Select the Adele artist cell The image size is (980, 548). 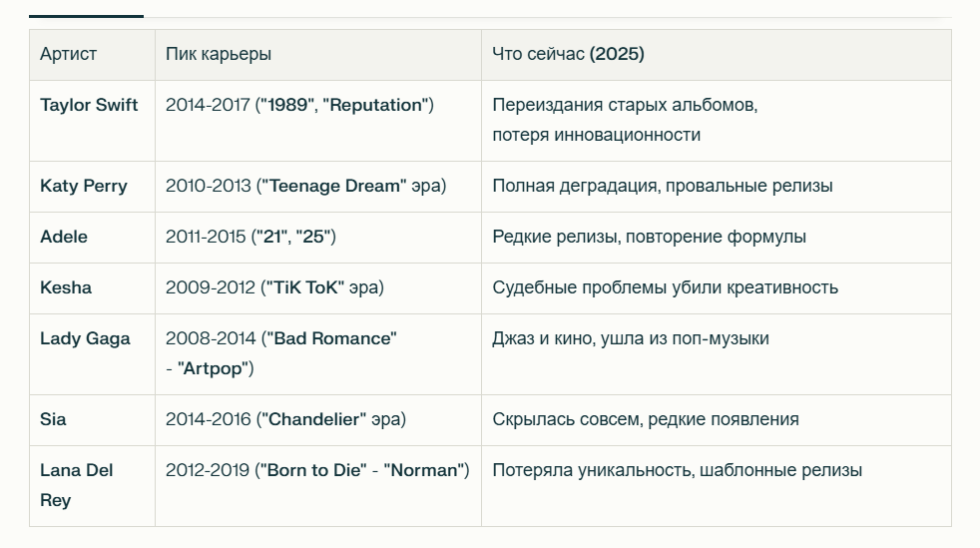tap(64, 237)
